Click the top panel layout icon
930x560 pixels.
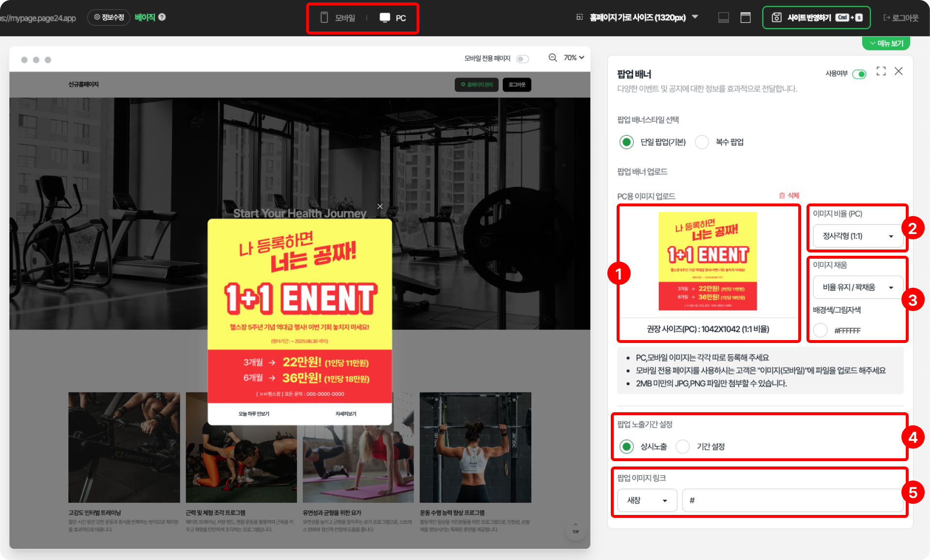pos(745,17)
